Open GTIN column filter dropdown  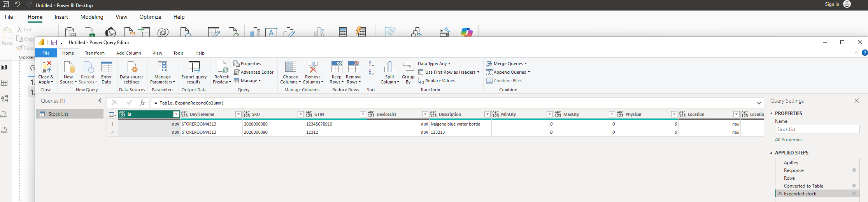(x=363, y=114)
